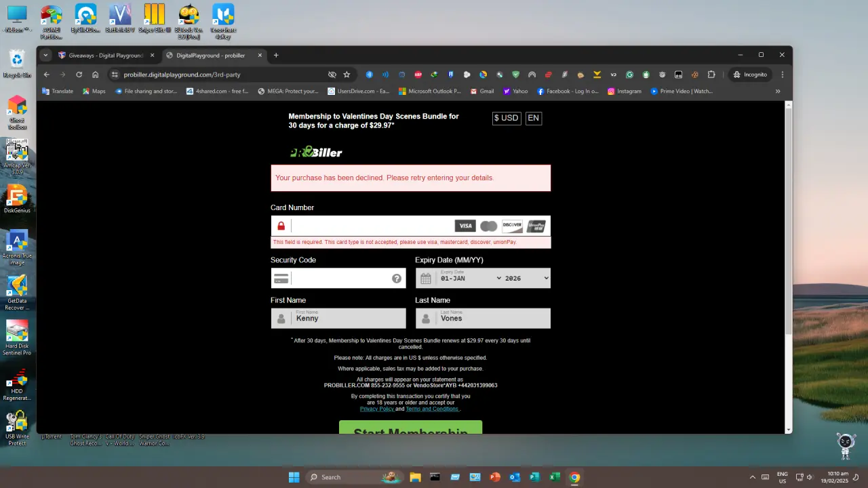Open the Privacy Policy link
Image resolution: width=868 pixels, height=488 pixels.
(377, 409)
